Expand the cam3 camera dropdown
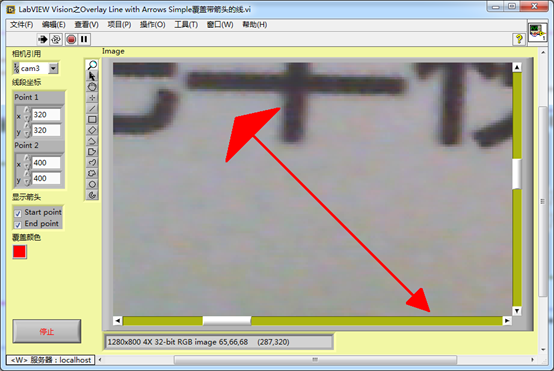 53,68
